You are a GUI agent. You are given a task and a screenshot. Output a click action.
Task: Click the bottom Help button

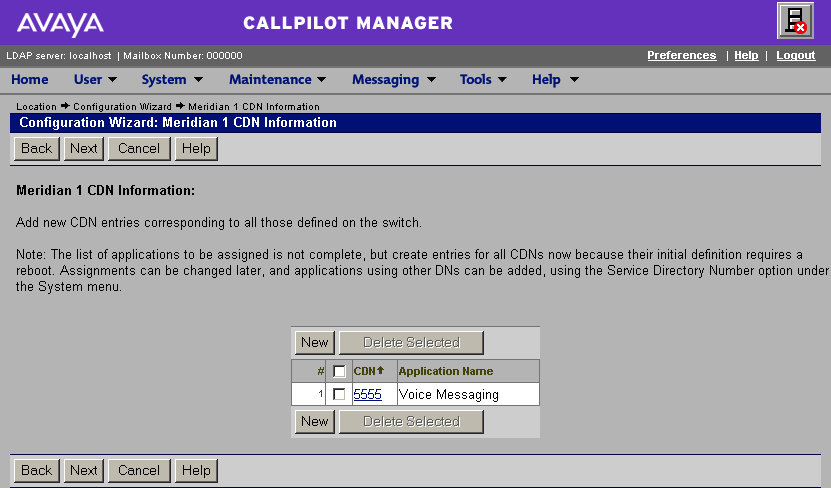pos(196,471)
